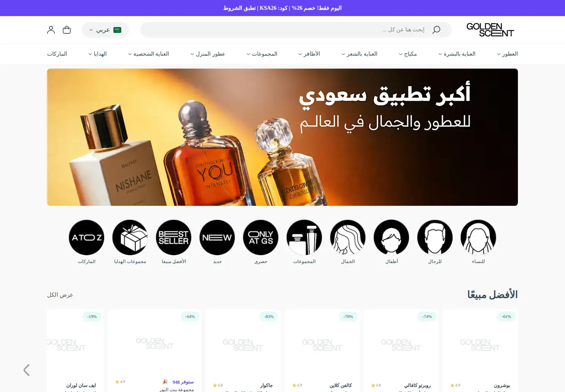Click the search magnifier icon
The image size is (565, 392).
tap(436, 30)
